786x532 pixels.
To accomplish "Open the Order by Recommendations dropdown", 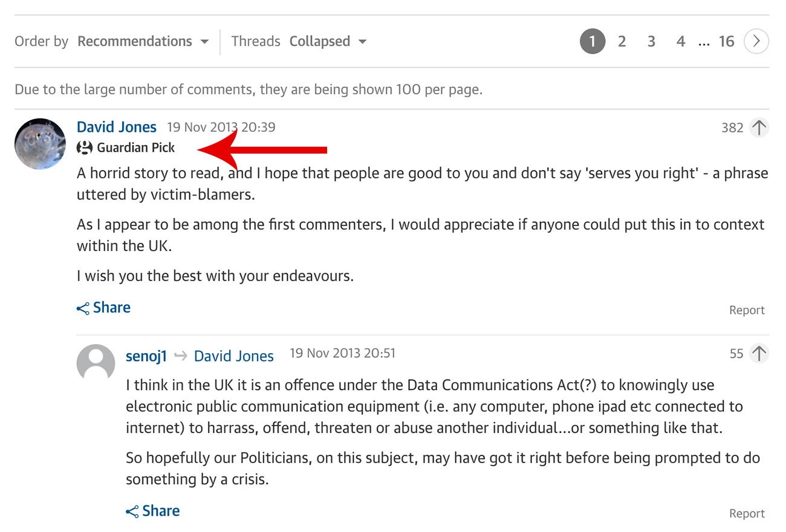I will (x=143, y=42).
